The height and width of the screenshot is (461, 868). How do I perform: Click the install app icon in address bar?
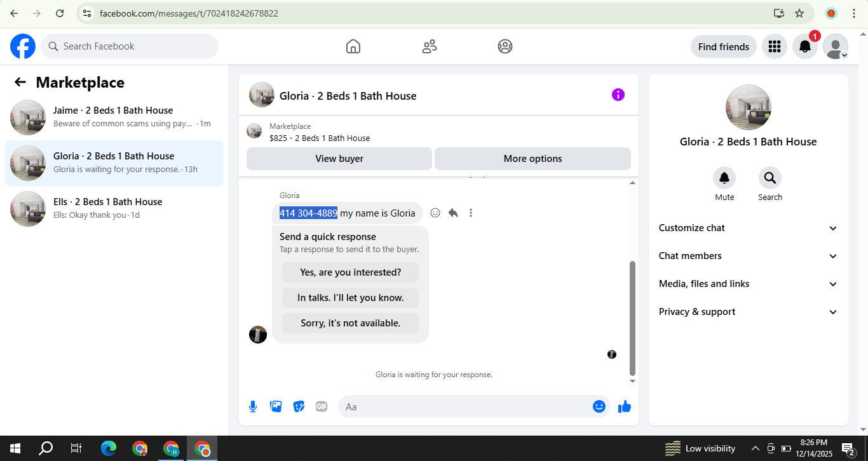pyautogui.click(x=778, y=13)
